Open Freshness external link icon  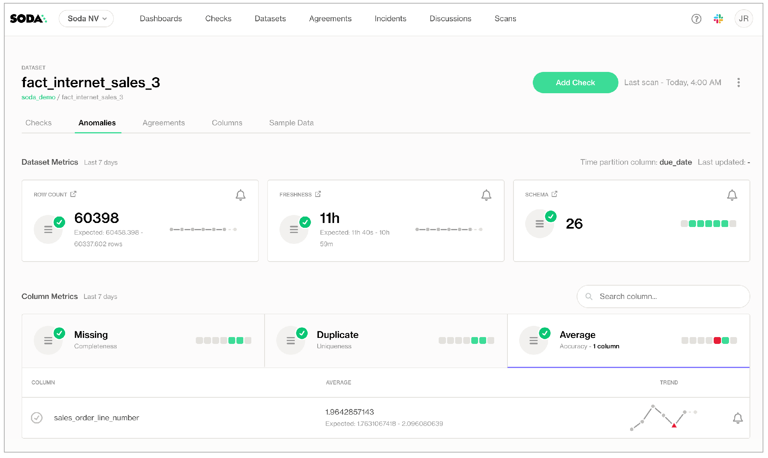[x=318, y=194]
